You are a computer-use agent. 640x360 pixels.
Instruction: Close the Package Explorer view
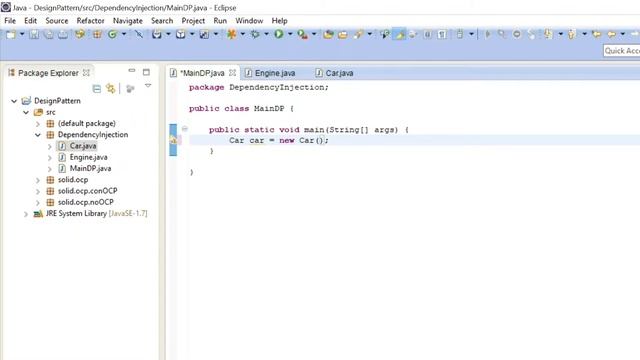86,73
